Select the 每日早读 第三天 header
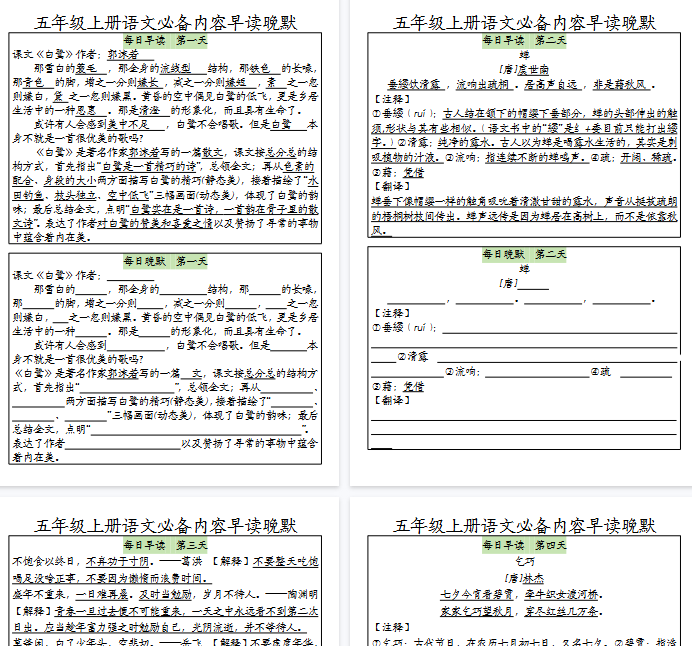The image size is (692, 646). (166, 545)
